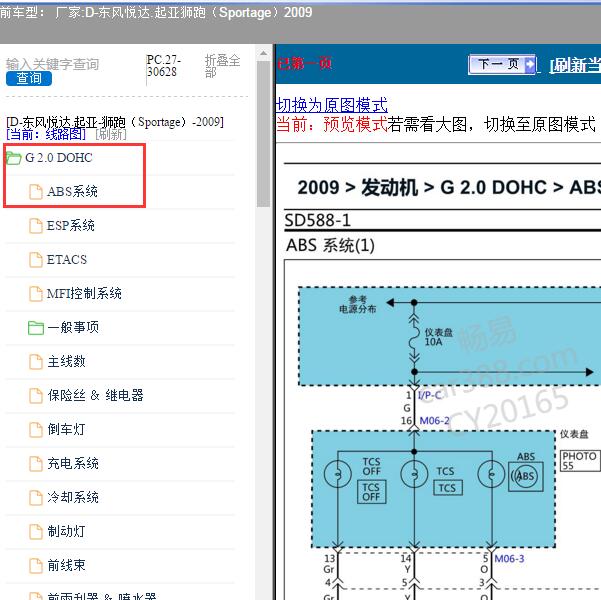Select the G 2.0 DOHC tree label
This screenshot has width=601, height=600.
[x=59, y=158]
